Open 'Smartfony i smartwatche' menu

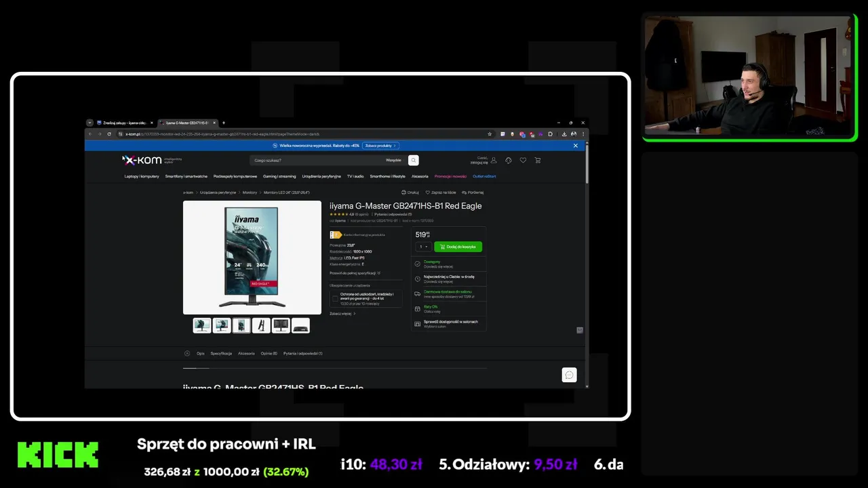(x=186, y=176)
